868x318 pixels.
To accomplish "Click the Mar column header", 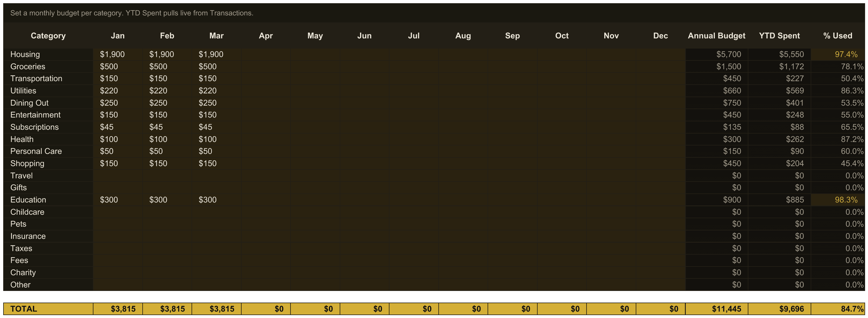I will 216,36.
